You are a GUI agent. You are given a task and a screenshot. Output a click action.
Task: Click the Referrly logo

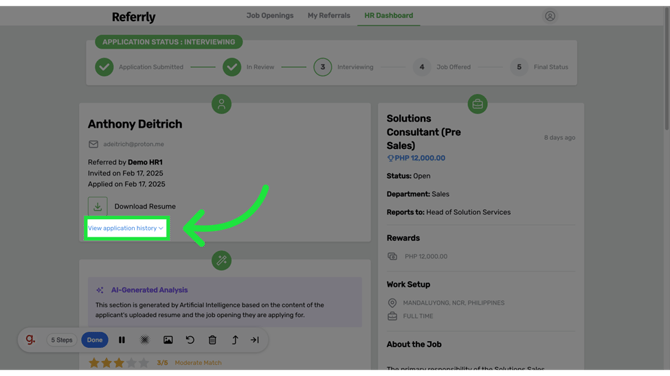click(133, 17)
